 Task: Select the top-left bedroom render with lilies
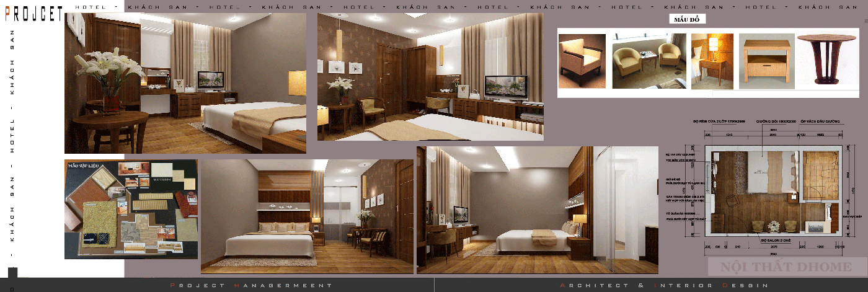tap(185, 83)
